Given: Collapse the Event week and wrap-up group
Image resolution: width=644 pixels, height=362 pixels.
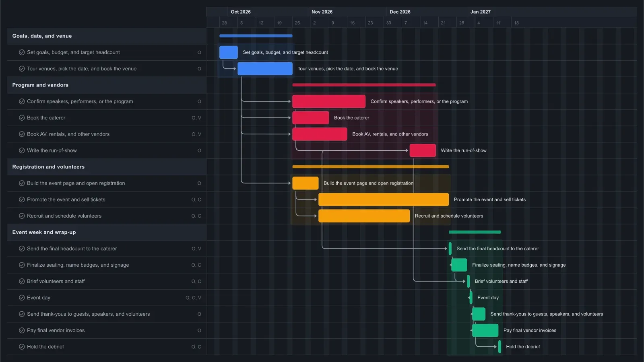Looking at the screenshot, I should pos(107,232).
